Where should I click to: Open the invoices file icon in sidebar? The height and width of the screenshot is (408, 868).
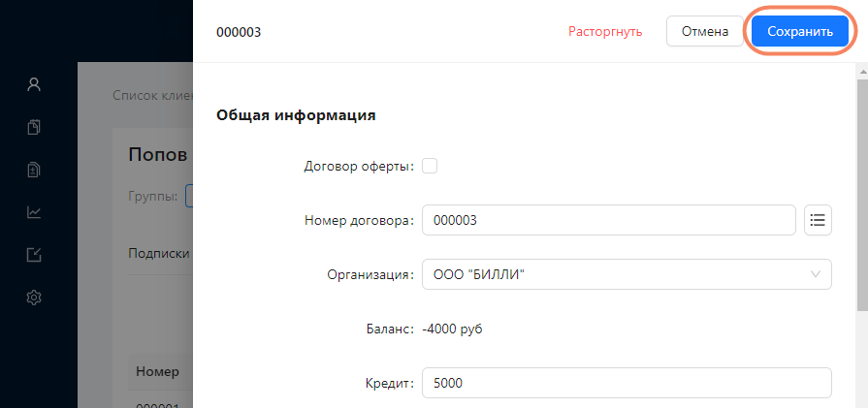tap(34, 170)
